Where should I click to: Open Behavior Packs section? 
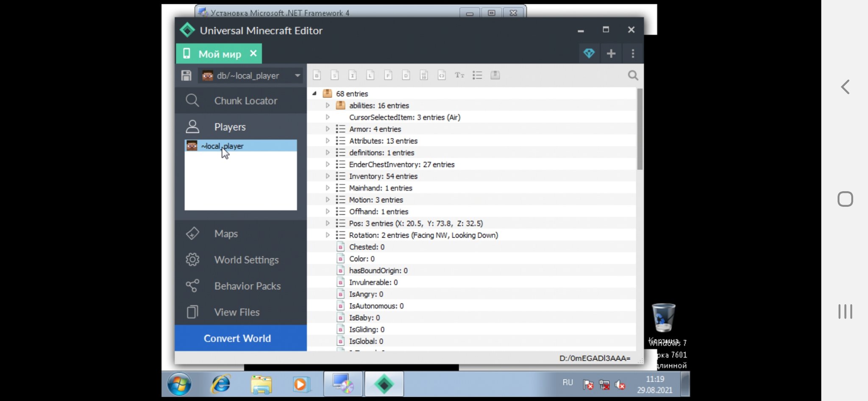pyautogui.click(x=241, y=286)
